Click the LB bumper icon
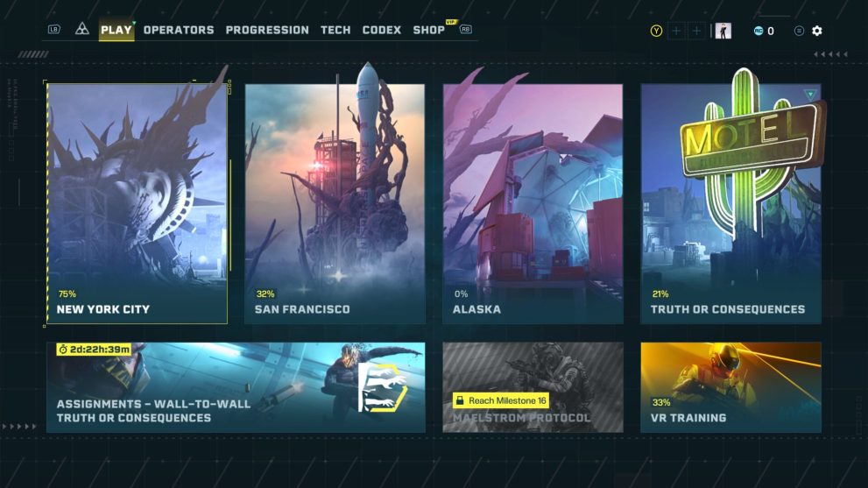This screenshot has width=868, height=488. [x=53, y=30]
